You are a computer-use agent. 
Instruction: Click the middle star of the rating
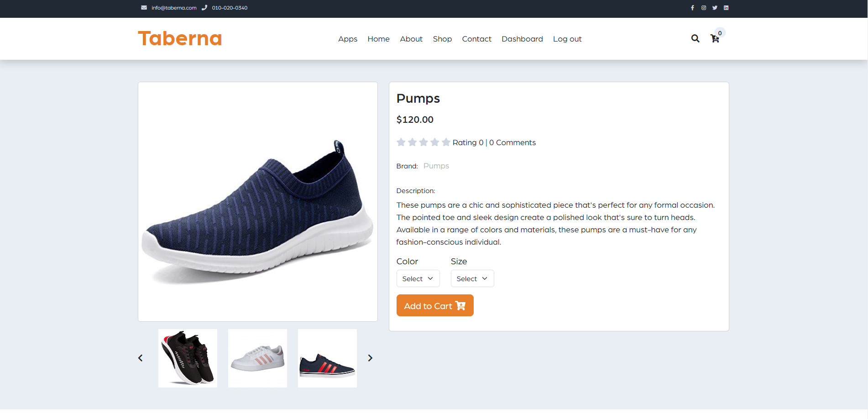click(424, 142)
